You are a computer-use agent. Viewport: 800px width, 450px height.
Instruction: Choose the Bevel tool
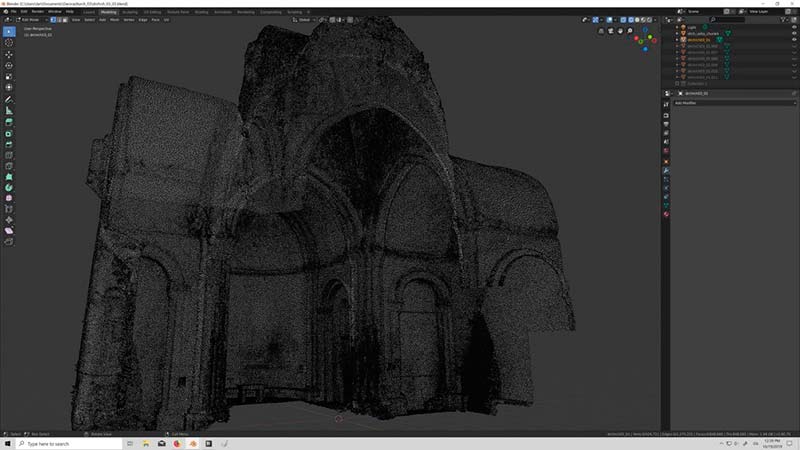pos(9,144)
